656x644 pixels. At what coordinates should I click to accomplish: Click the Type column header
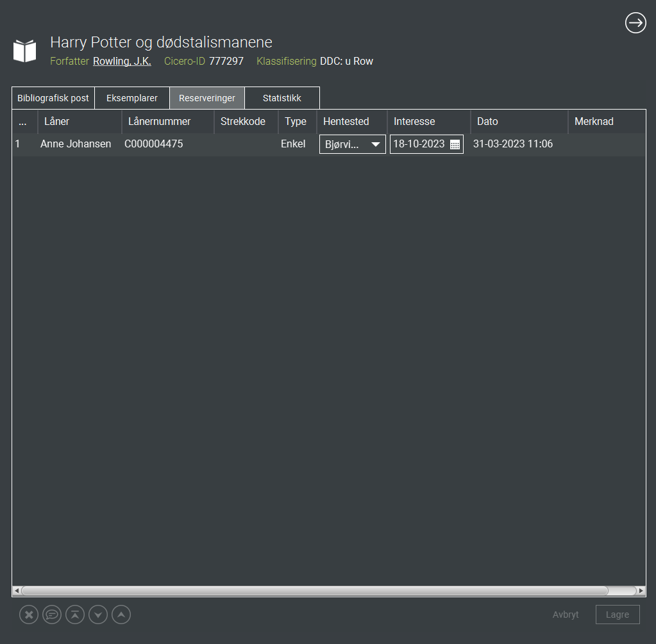coord(298,122)
